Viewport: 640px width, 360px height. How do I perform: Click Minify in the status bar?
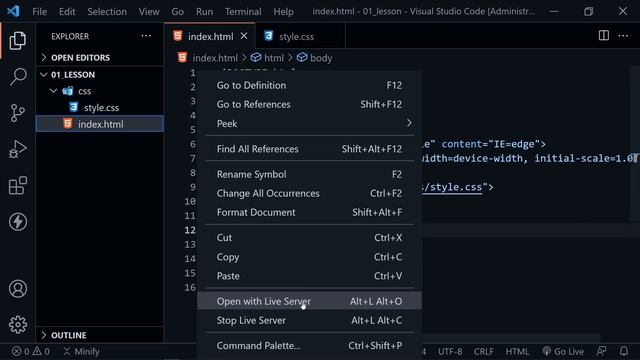pyautogui.click(x=81, y=351)
